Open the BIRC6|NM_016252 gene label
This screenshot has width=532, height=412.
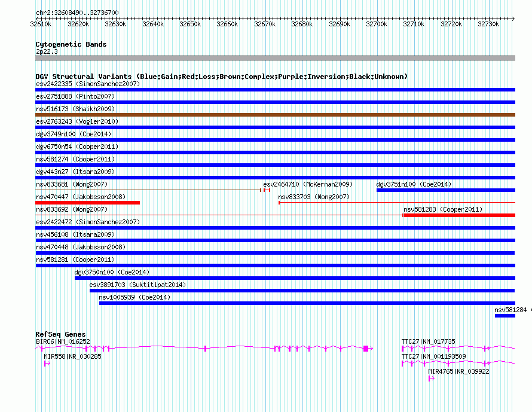pyautogui.click(x=63, y=341)
